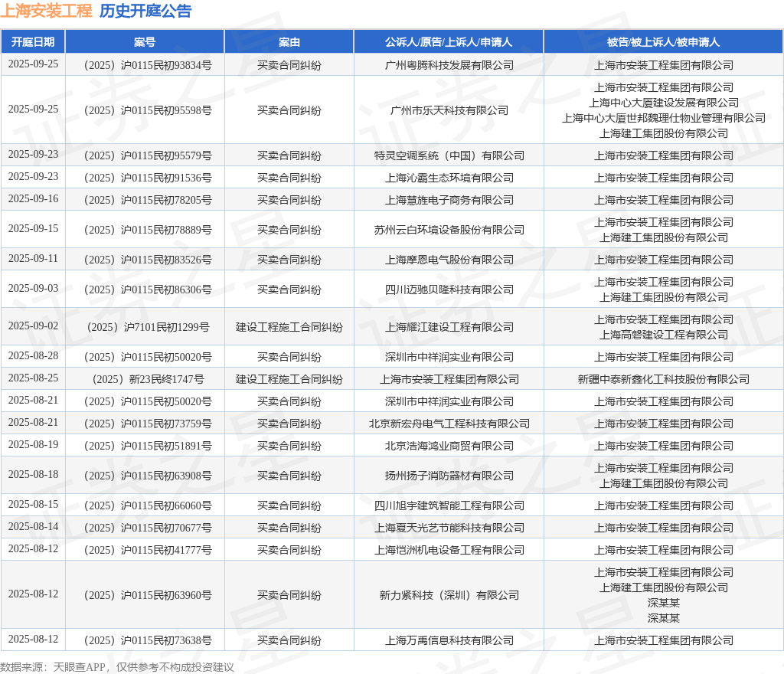Select case number (2025)沪0115民初86306号
The height and width of the screenshot is (674, 784).
coord(148,290)
